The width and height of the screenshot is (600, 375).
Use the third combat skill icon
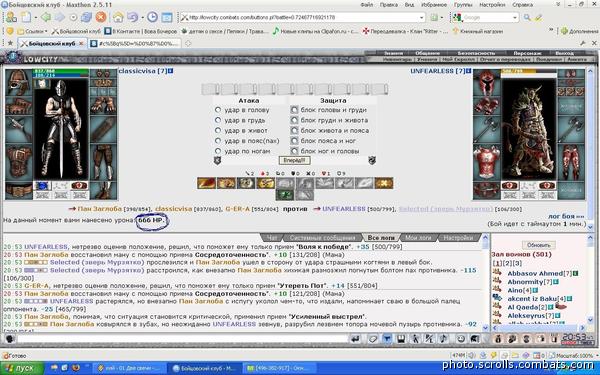pyautogui.click(x=246, y=183)
